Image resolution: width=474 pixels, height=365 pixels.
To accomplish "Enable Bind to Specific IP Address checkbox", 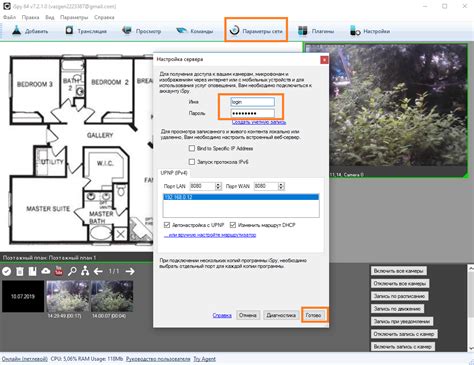I will [x=192, y=148].
